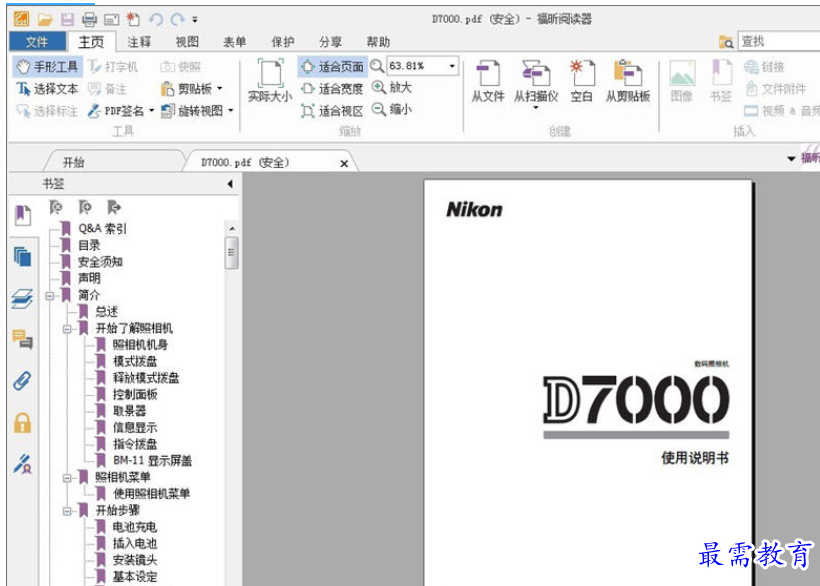Open the PDF签名 dropdown arrow
This screenshot has height=586, width=820.
click(151, 110)
